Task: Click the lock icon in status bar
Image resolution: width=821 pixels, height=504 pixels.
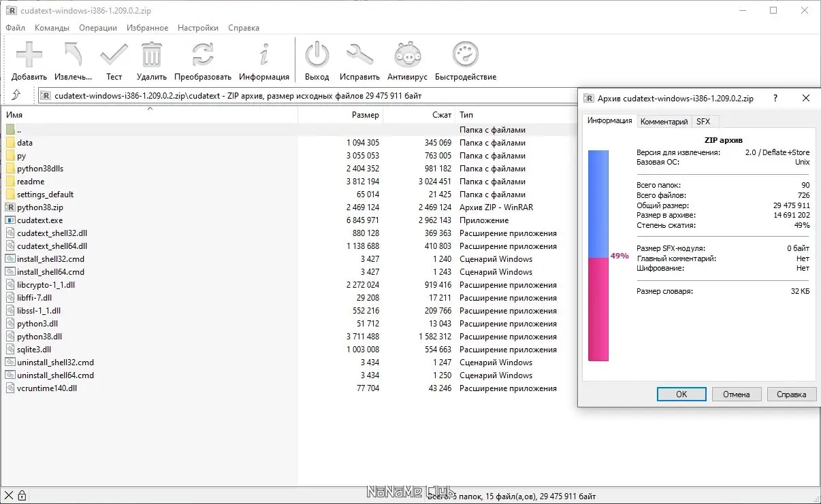Action: [x=22, y=496]
